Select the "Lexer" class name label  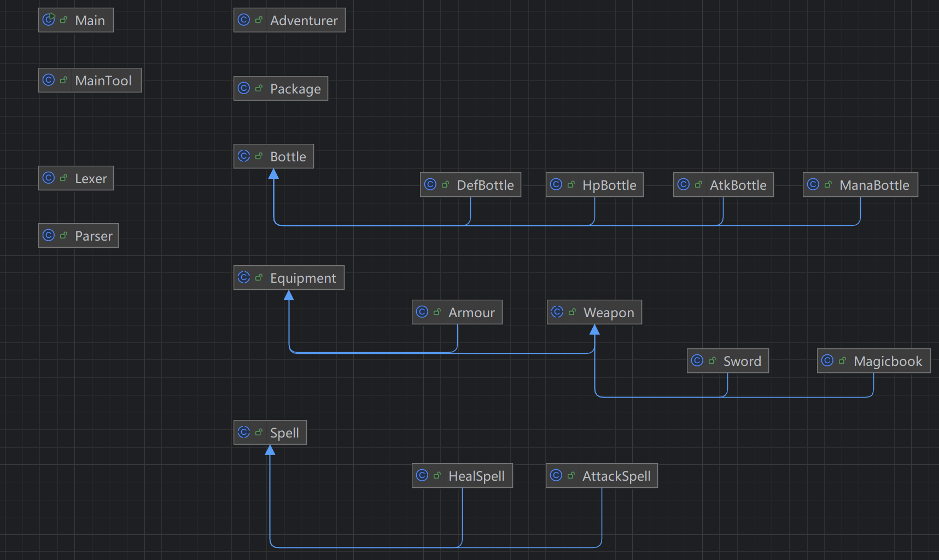(91, 178)
